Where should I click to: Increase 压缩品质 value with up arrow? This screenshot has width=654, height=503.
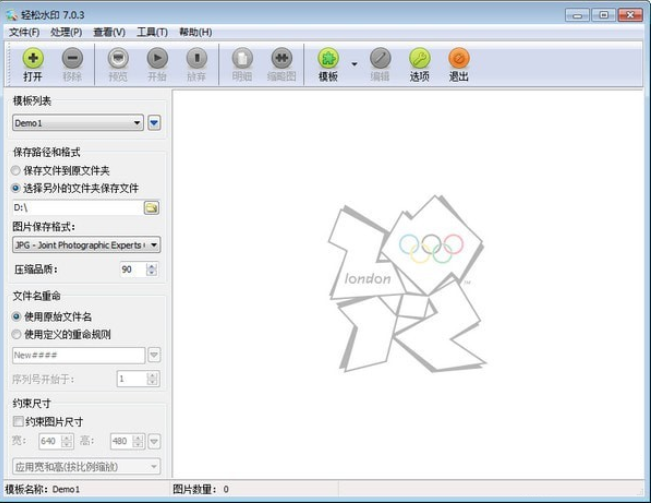[x=152, y=266]
